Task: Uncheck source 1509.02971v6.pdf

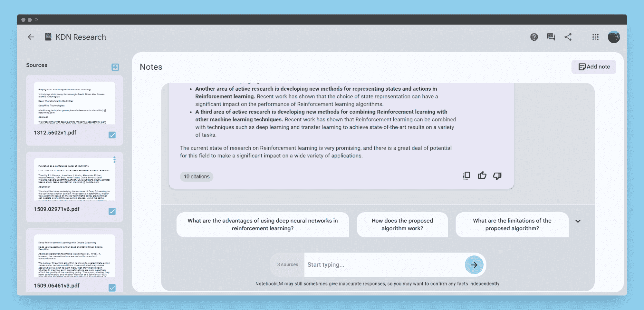Action: click(x=112, y=211)
